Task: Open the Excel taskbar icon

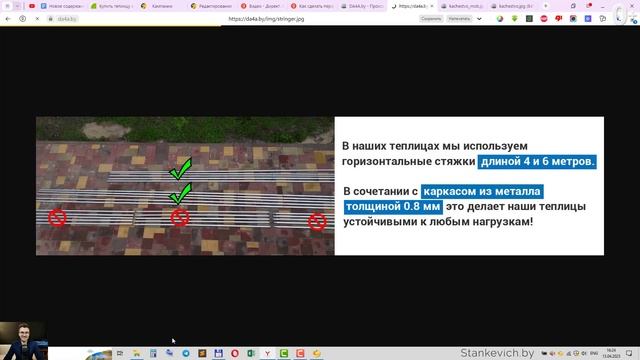Action: pyautogui.click(x=251, y=353)
